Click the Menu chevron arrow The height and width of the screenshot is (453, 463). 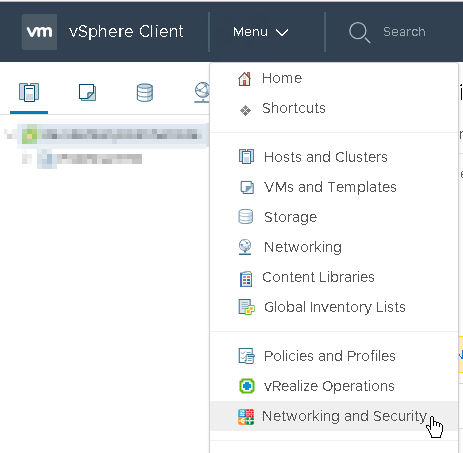point(282,32)
